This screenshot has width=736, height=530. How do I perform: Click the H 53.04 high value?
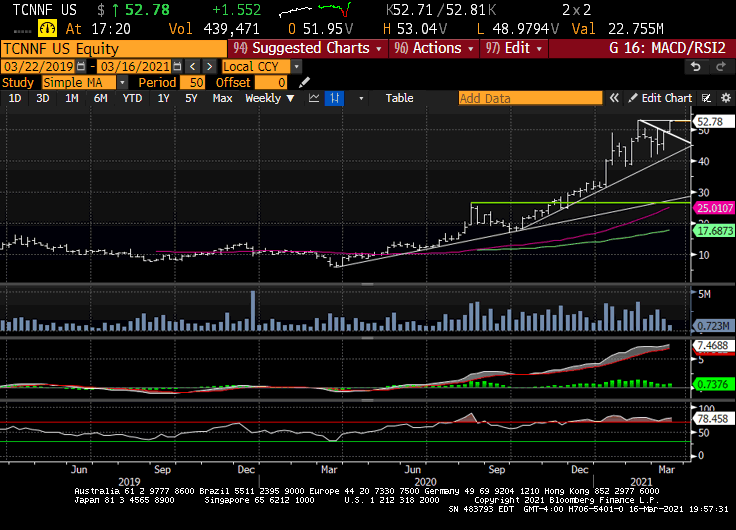click(414, 29)
